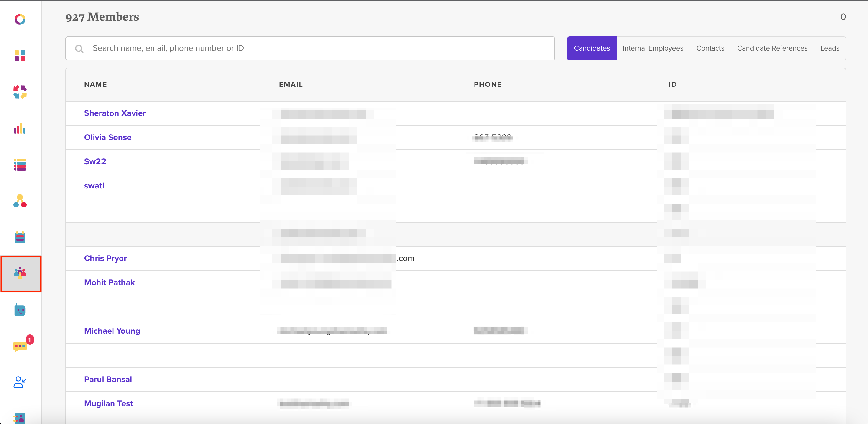Open the calendar icon in sidebar

(20, 237)
